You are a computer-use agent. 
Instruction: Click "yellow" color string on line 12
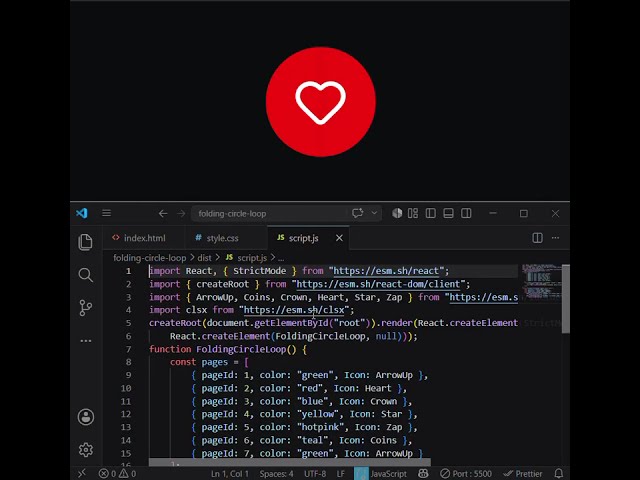click(x=318, y=414)
